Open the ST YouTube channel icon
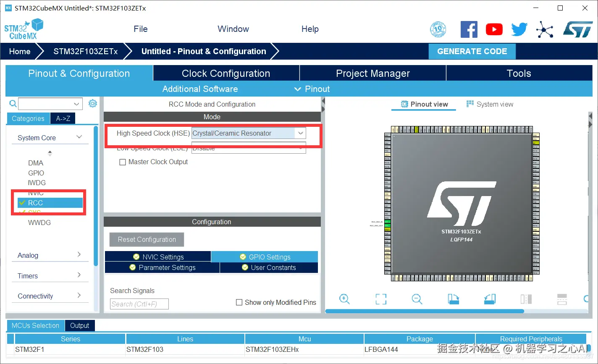Viewport: 598px width, 364px height. pos(494,29)
